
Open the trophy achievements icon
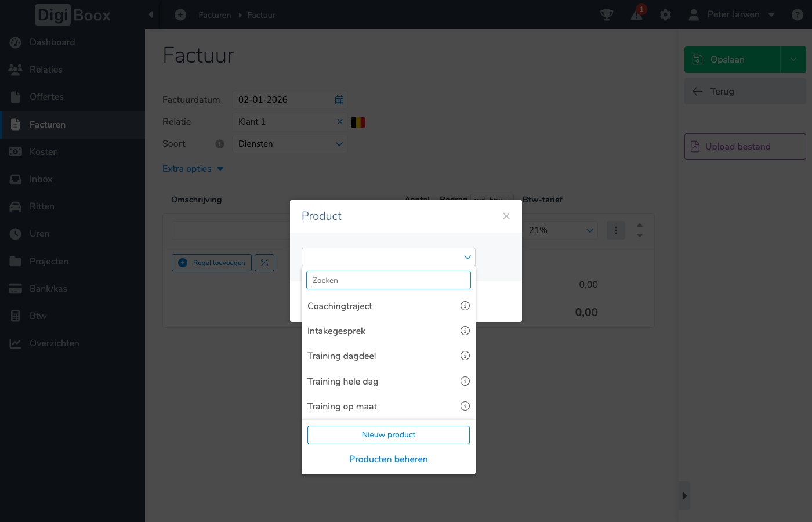click(x=607, y=14)
